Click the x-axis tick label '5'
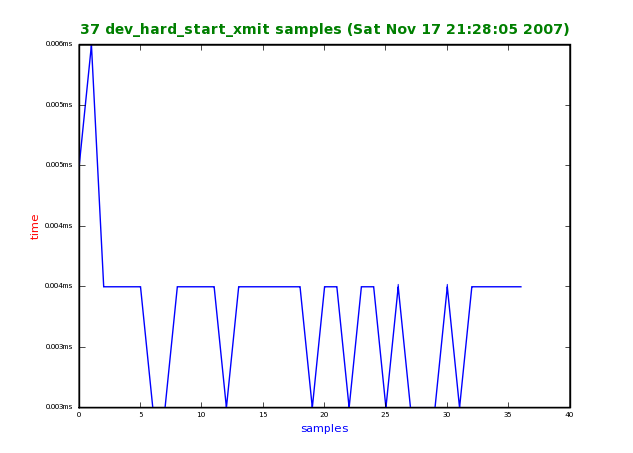Viewport: 633px width, 453px height. pos(141,415)
